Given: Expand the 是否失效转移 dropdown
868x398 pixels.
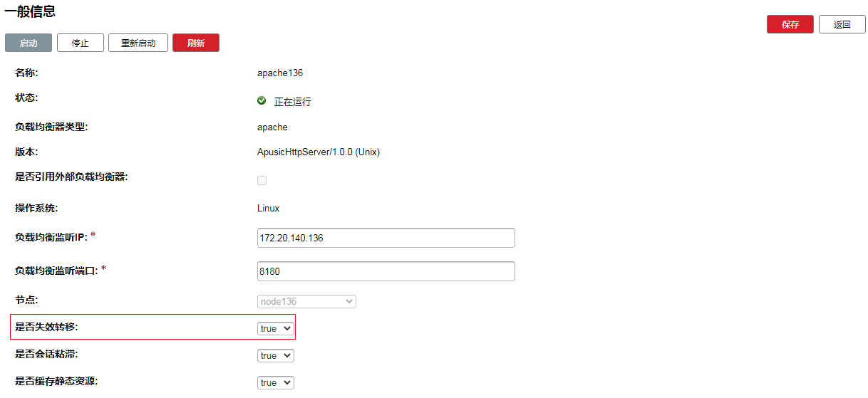Looking at the screenshot, I should tap(275, 328).
